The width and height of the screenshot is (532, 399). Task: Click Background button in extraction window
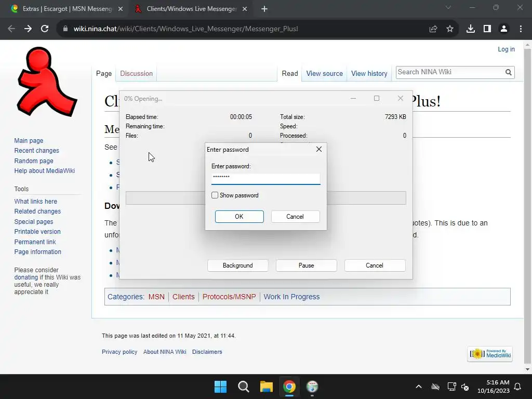tap(237, 265)
